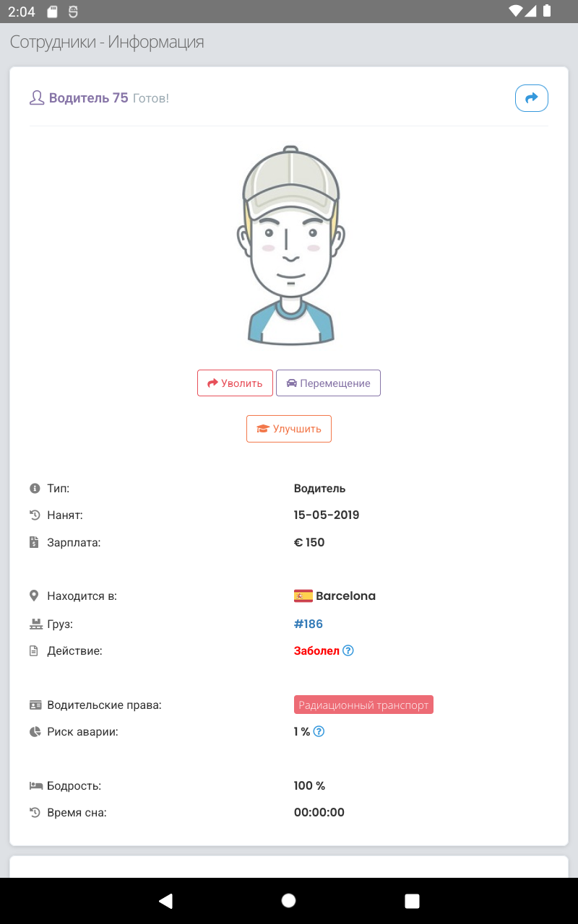This screenshot has width=578, height=924.
Task: Open cargo link #186
Action: click(309, 624)
